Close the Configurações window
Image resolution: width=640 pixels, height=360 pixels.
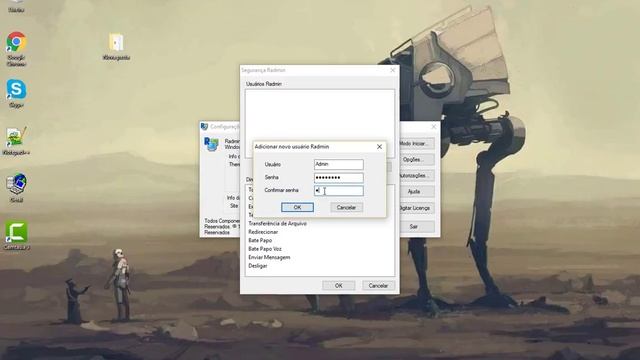(433, 127)
